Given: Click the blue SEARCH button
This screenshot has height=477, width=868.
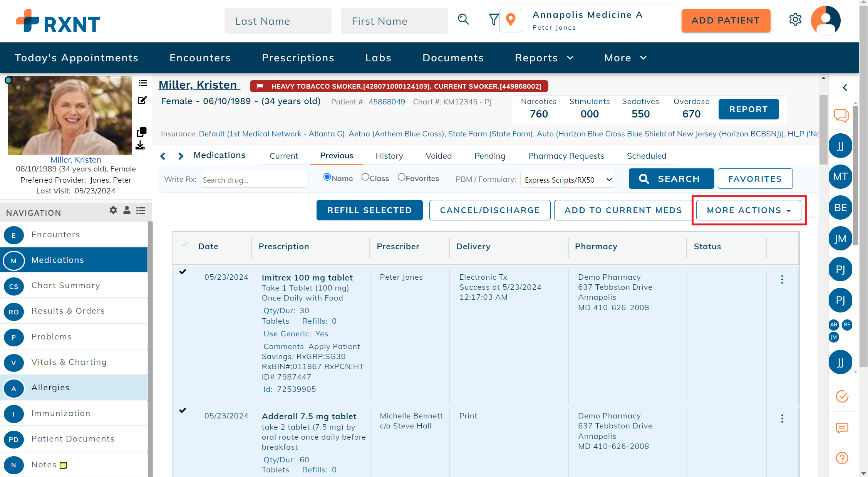Looking at the screenshot, I should 671,179.
